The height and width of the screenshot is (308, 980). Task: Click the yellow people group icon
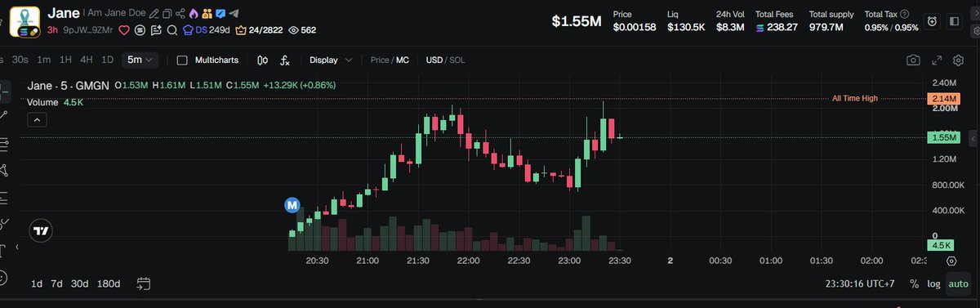[207, 13]
